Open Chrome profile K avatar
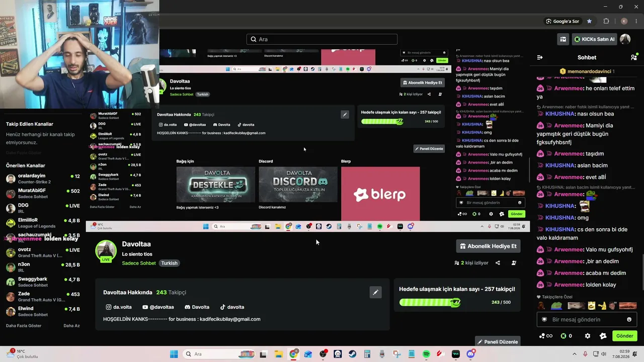The height and width of the screenshot is (362, 644). 624,21
